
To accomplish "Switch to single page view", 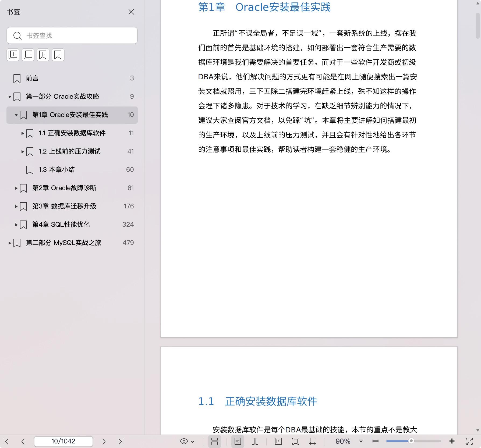I will point(238,441).
